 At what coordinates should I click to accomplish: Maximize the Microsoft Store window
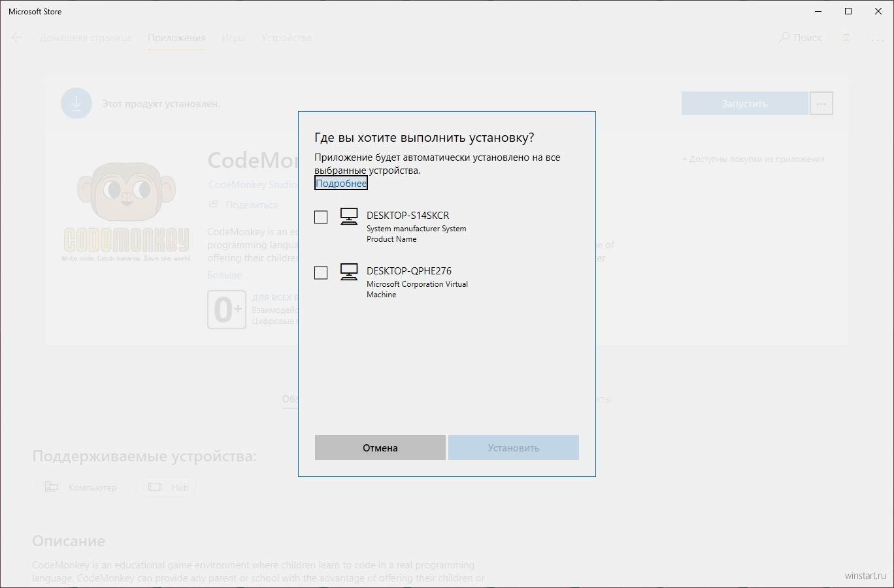(x=848, y=11)
